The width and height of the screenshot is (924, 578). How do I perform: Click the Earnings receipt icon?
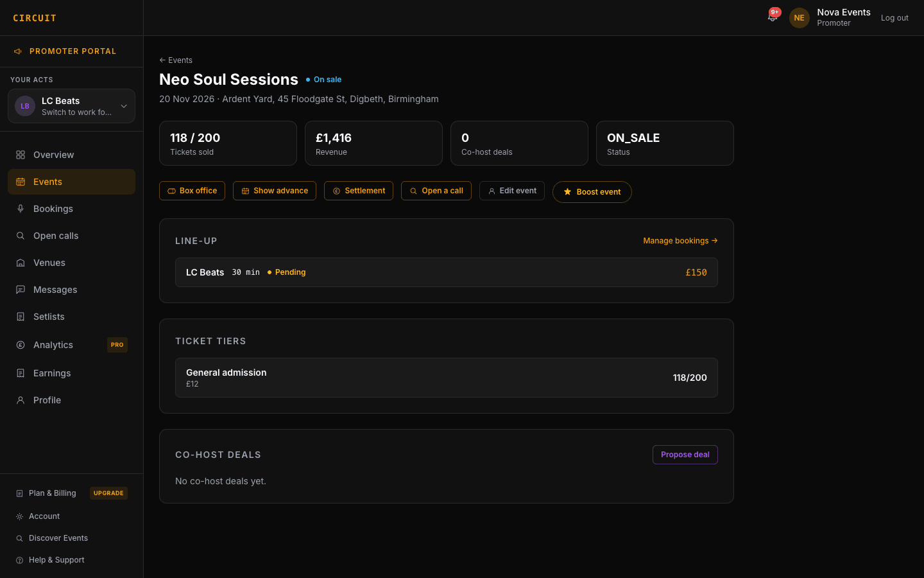[21, 373]
